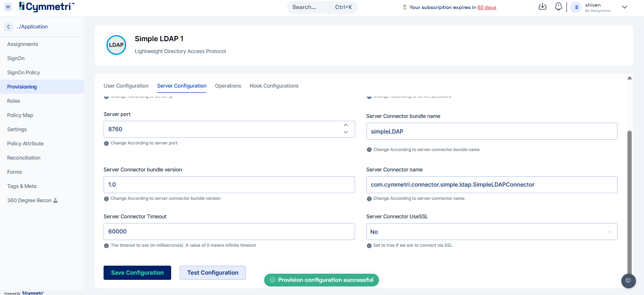Click the scrollbar up arrow
This screenshot has height=295, width=644.
coord(629,78)
